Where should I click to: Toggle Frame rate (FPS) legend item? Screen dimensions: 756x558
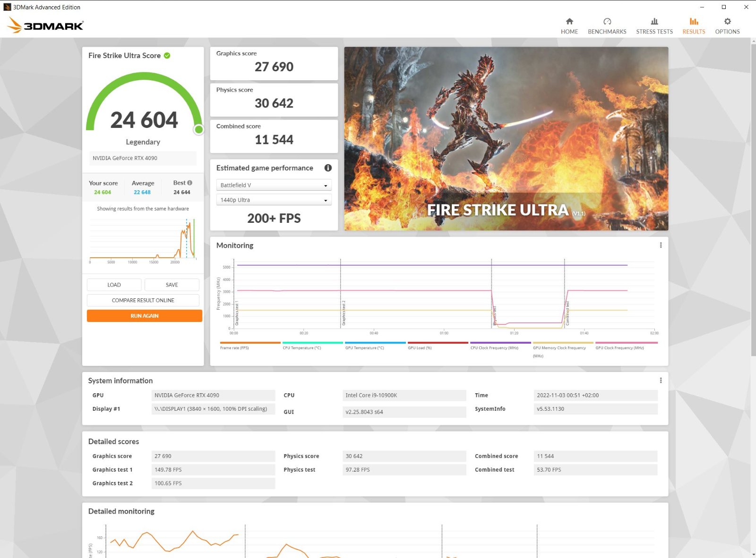click(250, 346)
